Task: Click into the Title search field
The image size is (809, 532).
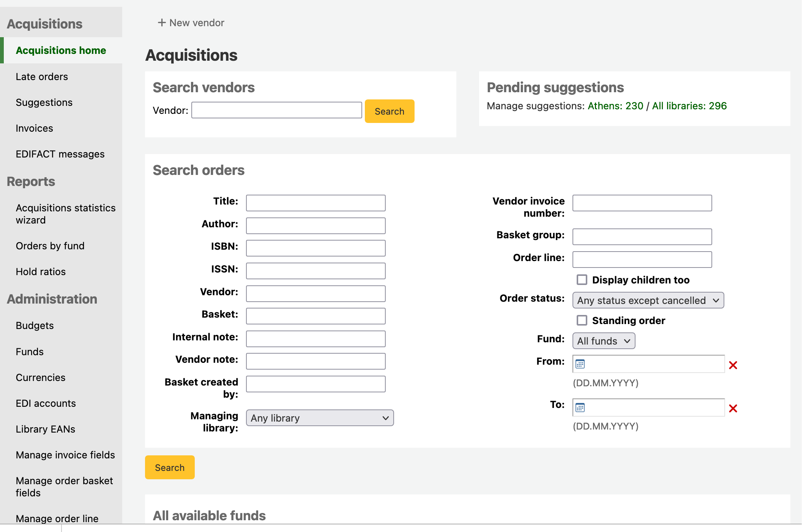Action: tap(315, 203)
